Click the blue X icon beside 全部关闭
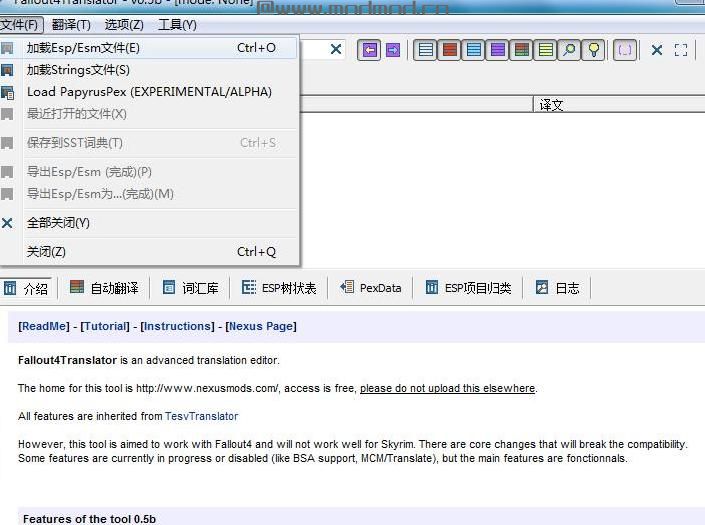This screenshot has height=525, width=705. pos(7,222)
